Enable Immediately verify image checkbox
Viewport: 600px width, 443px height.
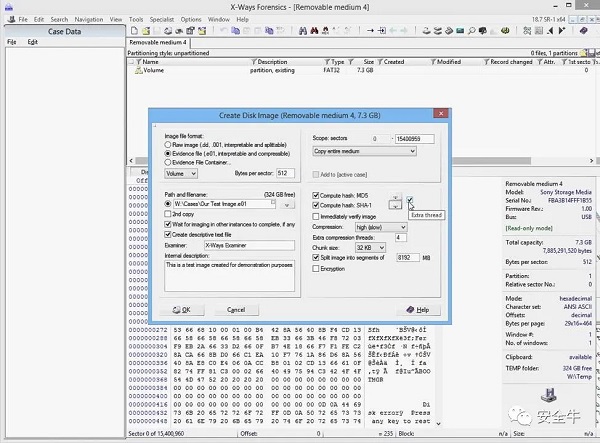coord(316,217)
